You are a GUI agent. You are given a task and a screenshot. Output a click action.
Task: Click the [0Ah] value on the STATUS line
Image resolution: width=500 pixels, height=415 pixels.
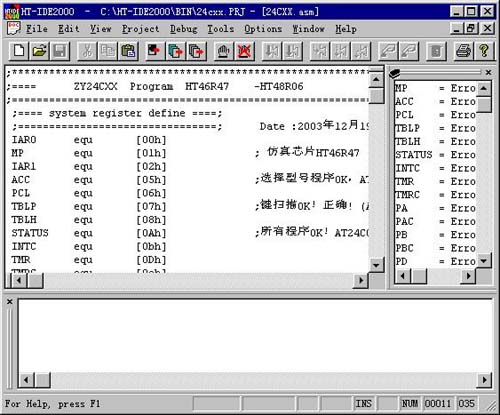click(151, 233)
